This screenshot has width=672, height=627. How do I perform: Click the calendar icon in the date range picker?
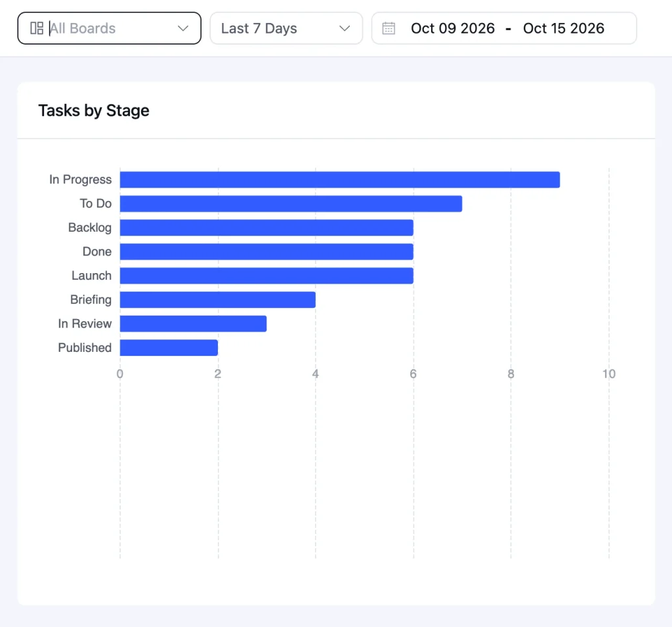388,28
